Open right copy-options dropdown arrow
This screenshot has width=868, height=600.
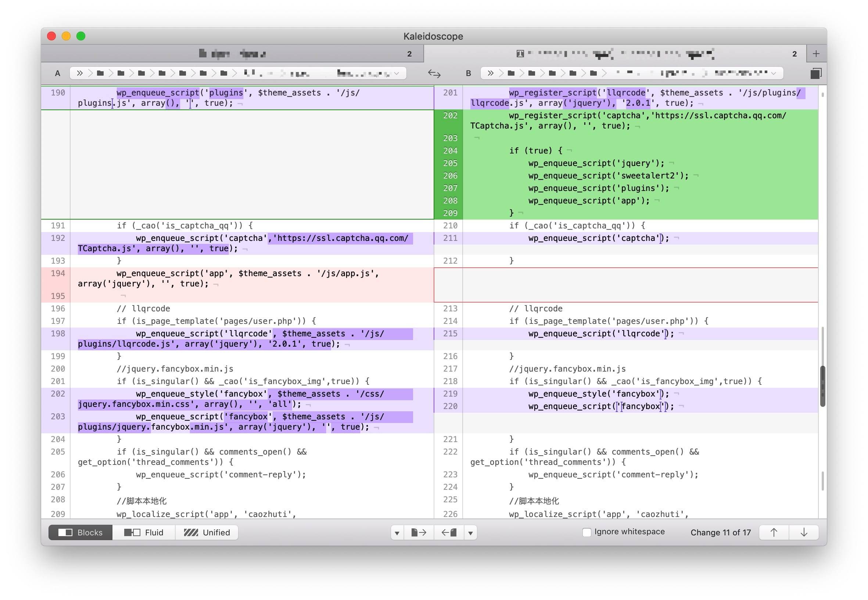(x=470, y=533)
